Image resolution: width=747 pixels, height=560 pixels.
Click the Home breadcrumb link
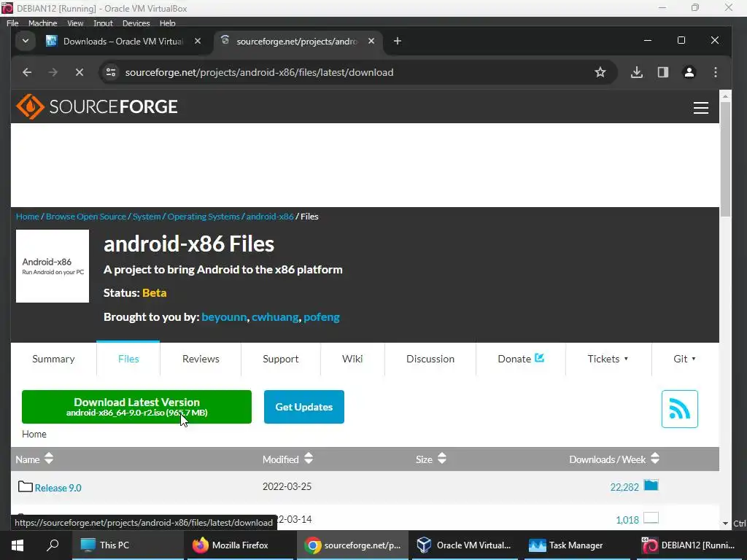point(27,216)
